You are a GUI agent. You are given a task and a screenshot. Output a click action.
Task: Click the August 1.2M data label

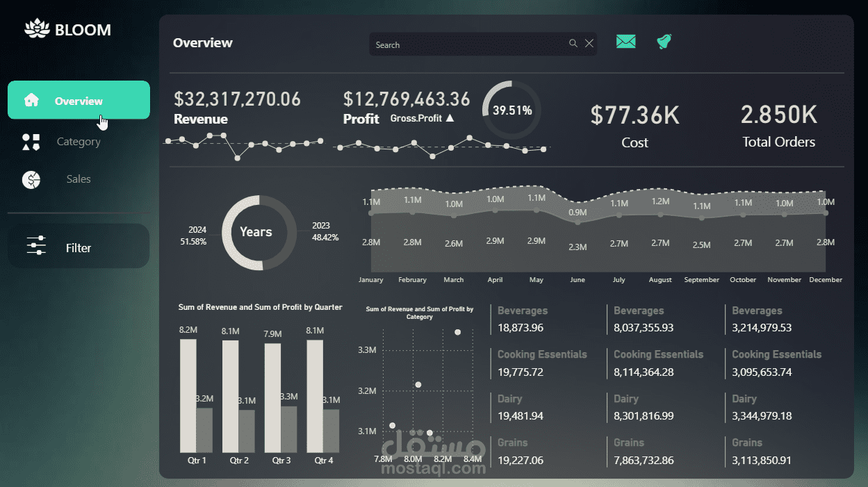660,201
